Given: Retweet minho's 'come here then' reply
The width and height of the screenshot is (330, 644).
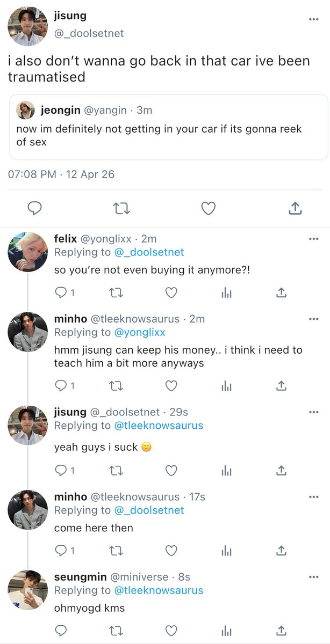Looking at the screenshot, I should point(116,551).
